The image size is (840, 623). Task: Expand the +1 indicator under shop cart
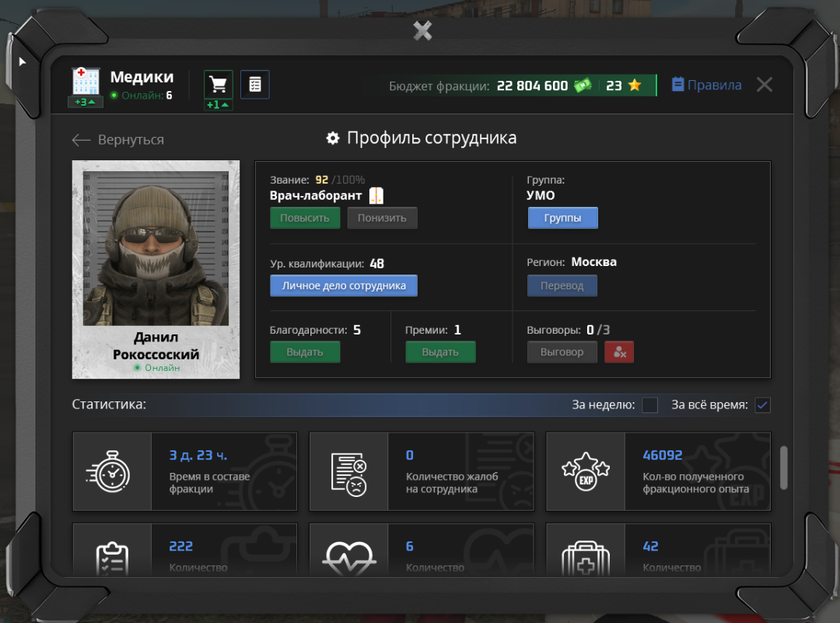click(x=218, y=105)
